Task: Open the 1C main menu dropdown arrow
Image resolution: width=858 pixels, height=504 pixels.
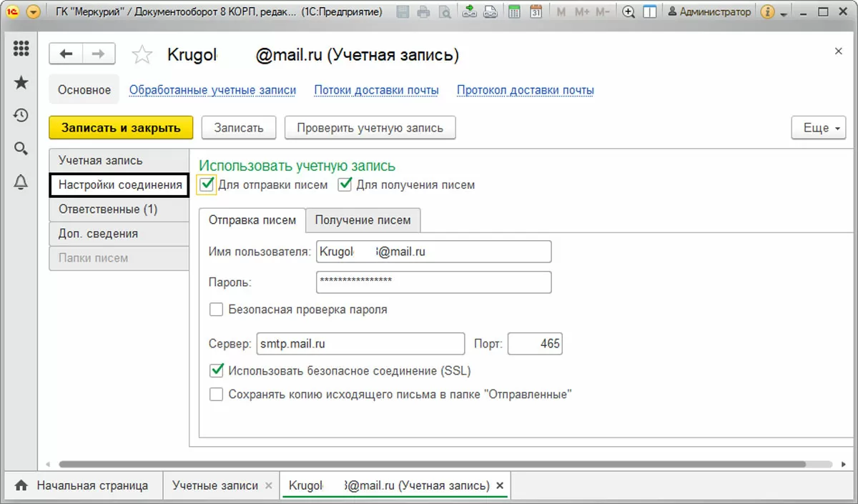Action: coord(32,11)
